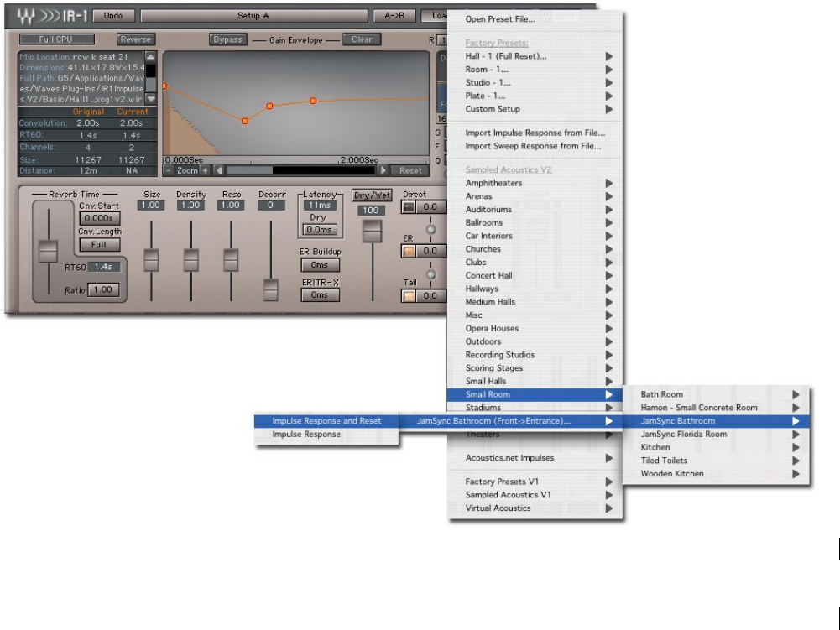The width and height of the screenshot is (840, 630).
Task: Select the third gain envelope breakpoint
Action: point(313,101)
